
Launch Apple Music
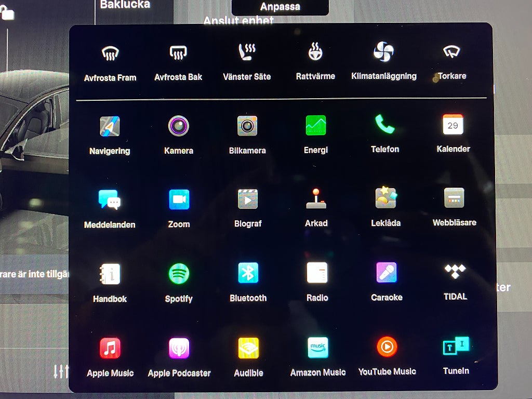110,348
